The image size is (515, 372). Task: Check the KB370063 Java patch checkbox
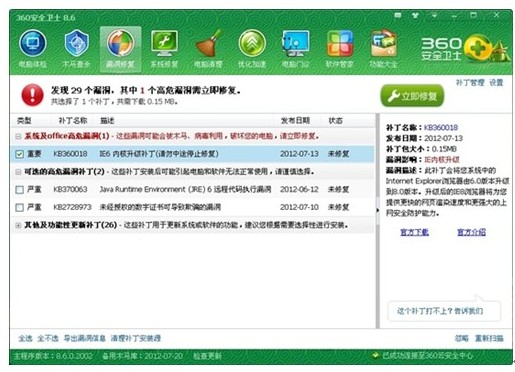point(20,190)
